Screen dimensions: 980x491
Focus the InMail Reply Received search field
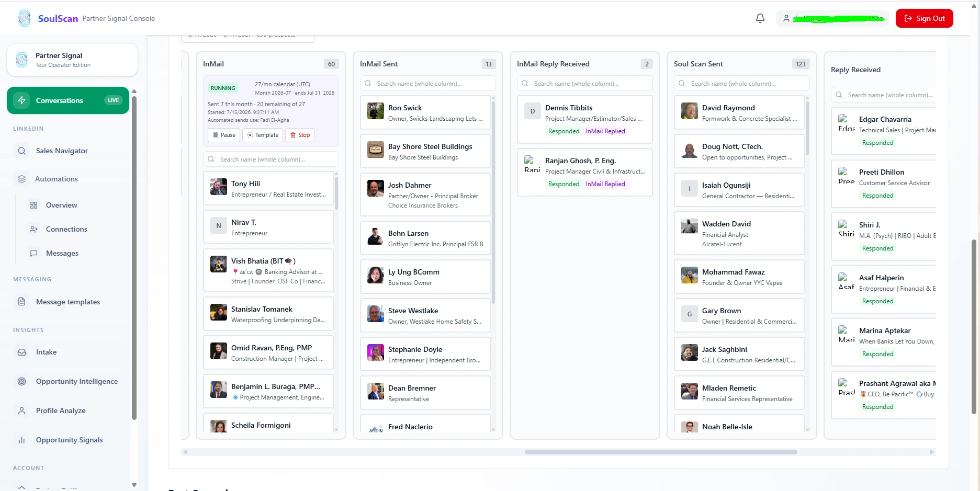(585, 84)
